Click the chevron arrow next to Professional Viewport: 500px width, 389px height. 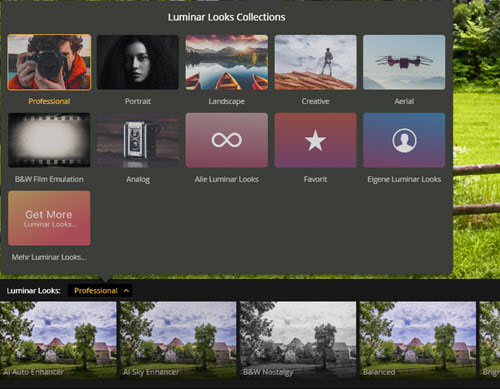126,291
